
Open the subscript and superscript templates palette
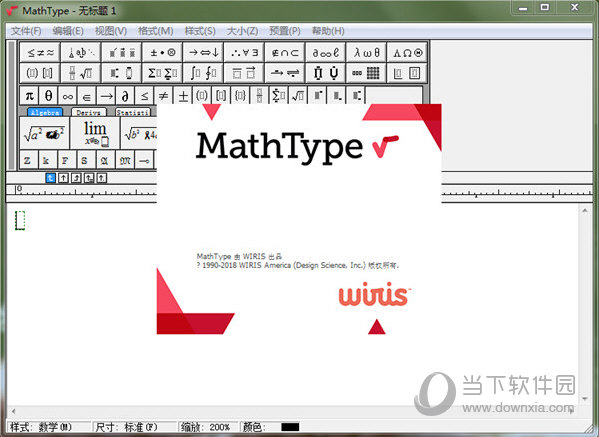pos(121,73)
